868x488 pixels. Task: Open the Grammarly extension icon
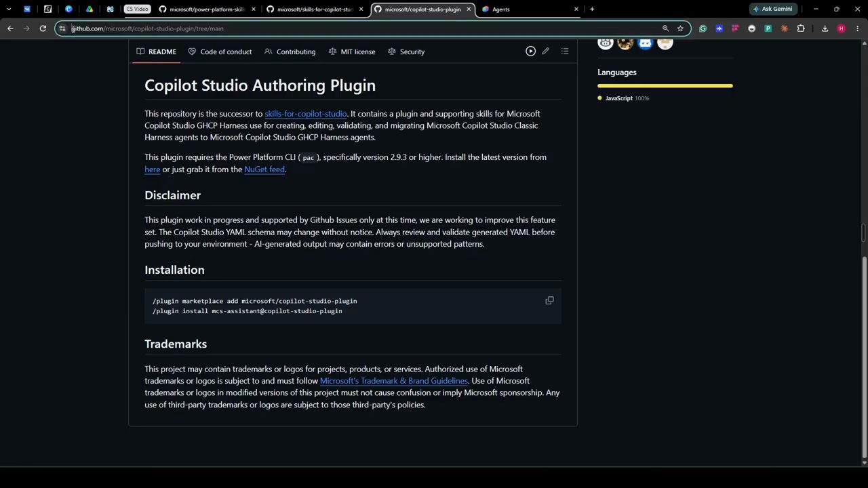pyautogui.click(x=703, y=28)
